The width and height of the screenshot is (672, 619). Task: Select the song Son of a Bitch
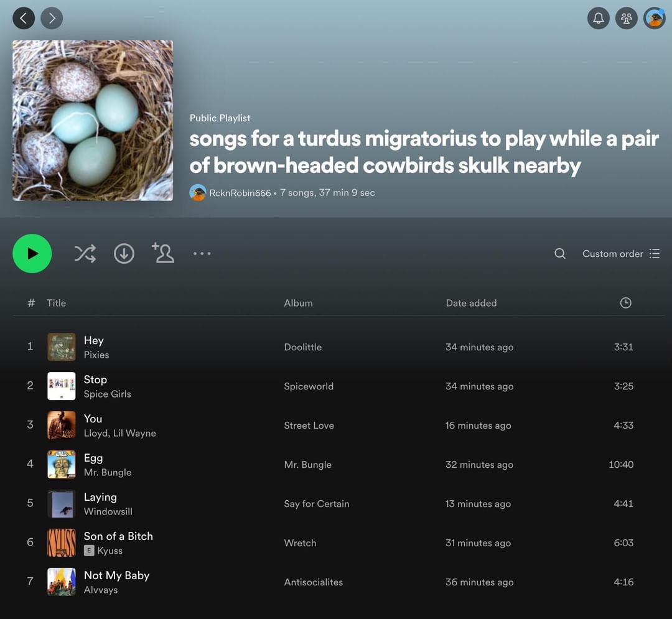pos(118,536)
